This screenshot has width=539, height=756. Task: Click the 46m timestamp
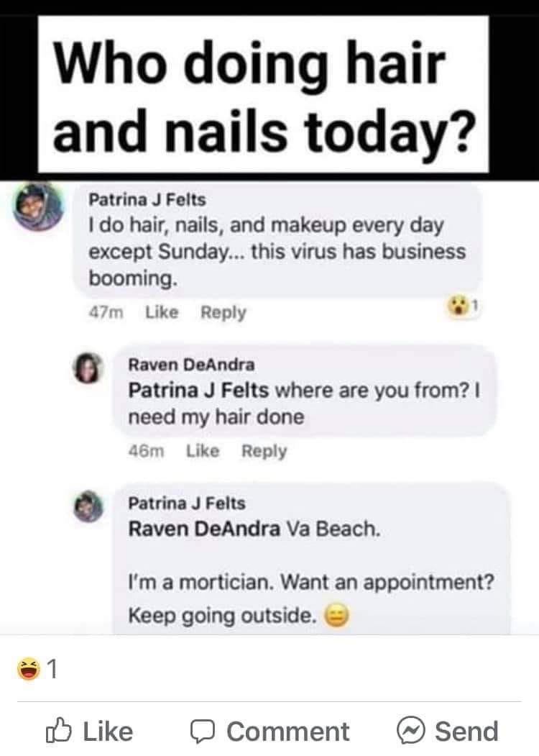coord(147,451)
